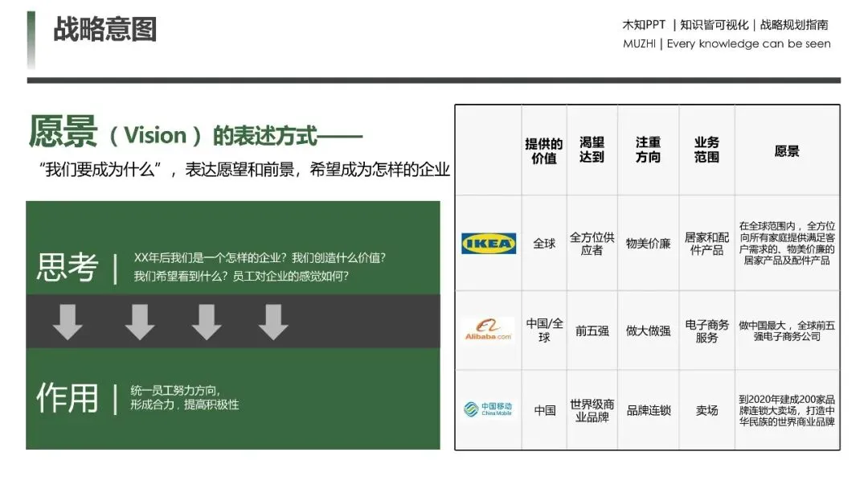Click the MUZHI brand text
Viewport: 868px width, 489px height.
(x=639, y=43)
